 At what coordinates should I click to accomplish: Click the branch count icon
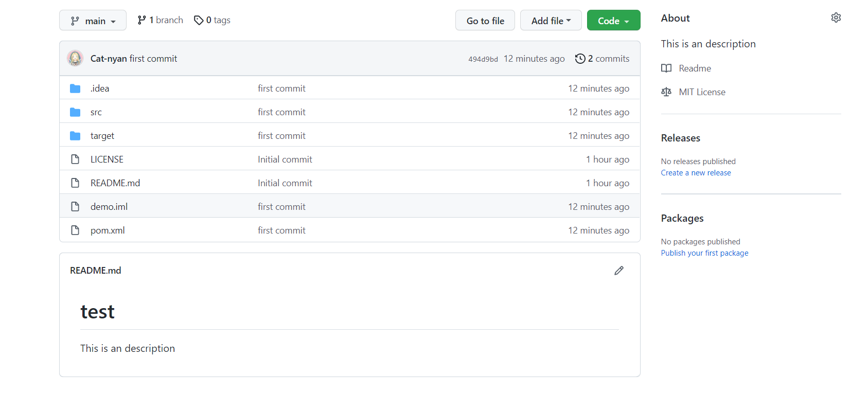141,20
